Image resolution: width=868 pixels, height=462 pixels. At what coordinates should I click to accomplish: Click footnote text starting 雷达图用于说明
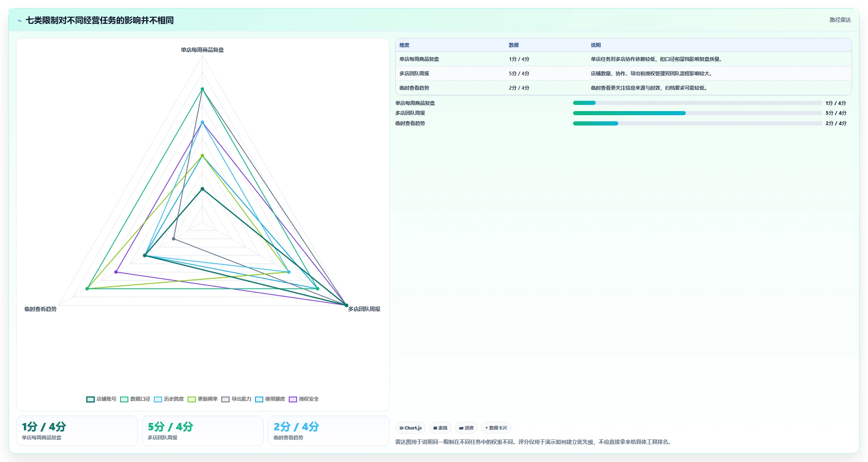(534, 442)
